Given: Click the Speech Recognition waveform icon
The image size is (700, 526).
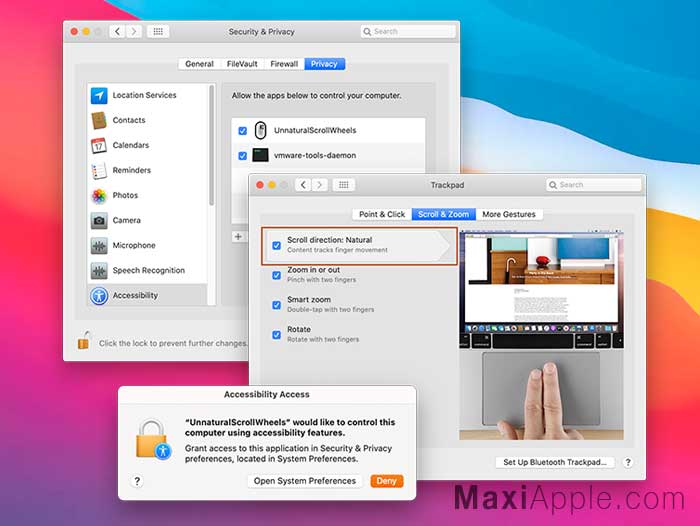Looking at the screenshot, I should tap(99, 270).
